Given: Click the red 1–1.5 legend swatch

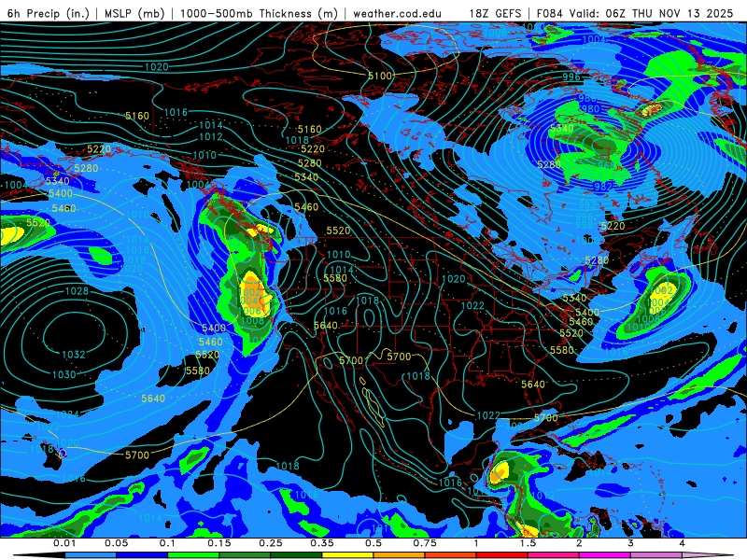Looking at the screenshot, I should point(501,555).
